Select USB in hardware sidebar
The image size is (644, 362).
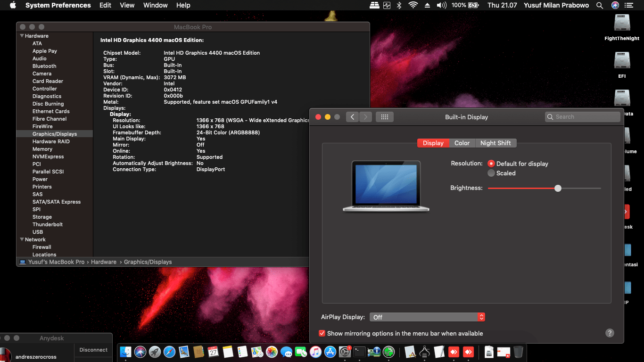[x=38, y=232]
